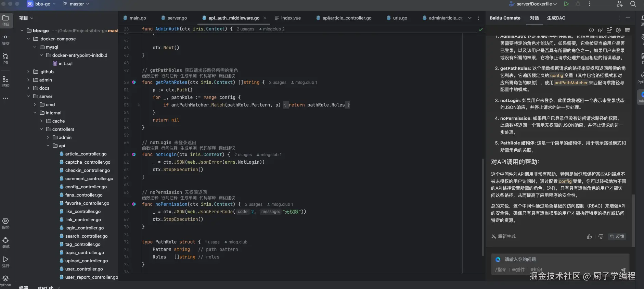
Task: Open login_controller.go in project tree
Action: [85, 228]
